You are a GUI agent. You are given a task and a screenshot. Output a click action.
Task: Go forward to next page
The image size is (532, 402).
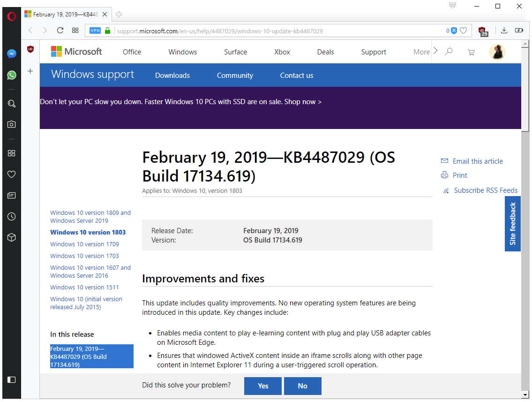point(45,30)
